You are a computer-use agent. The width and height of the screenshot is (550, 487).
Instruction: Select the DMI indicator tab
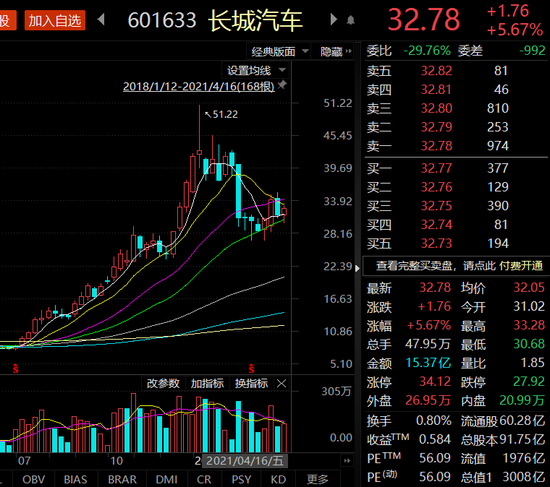tap(167, 479)
